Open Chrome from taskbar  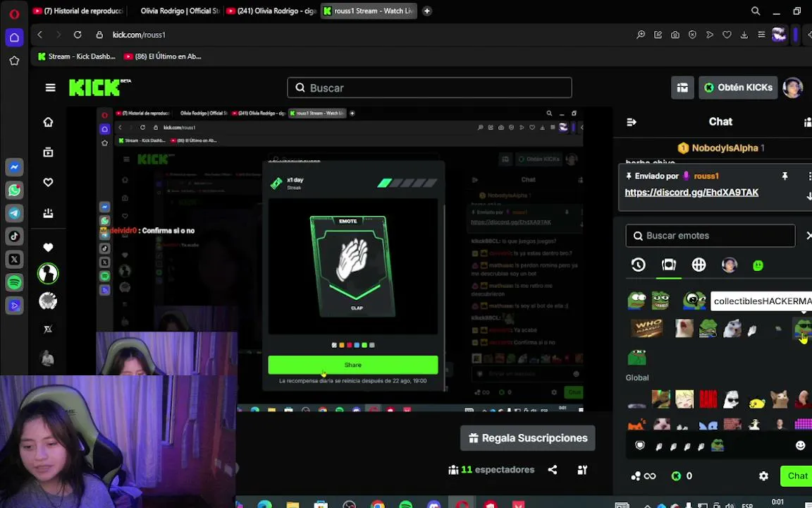[x=378, y=505]
